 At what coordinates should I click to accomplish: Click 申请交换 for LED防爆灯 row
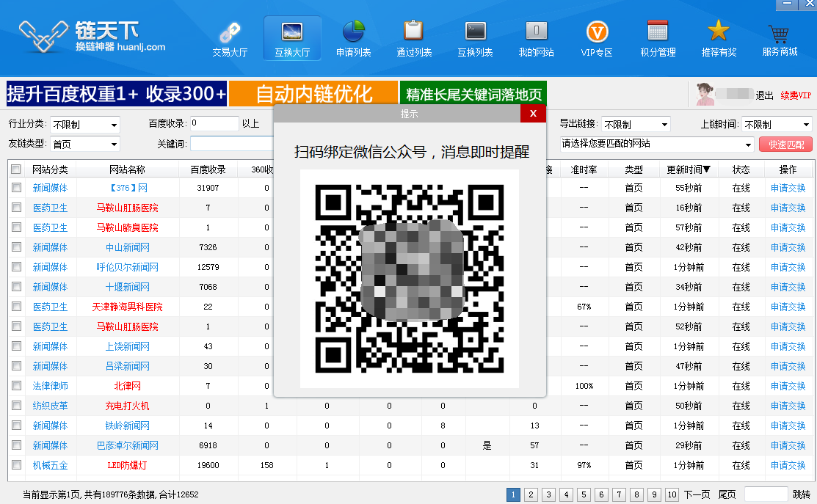tap(788, 465)
